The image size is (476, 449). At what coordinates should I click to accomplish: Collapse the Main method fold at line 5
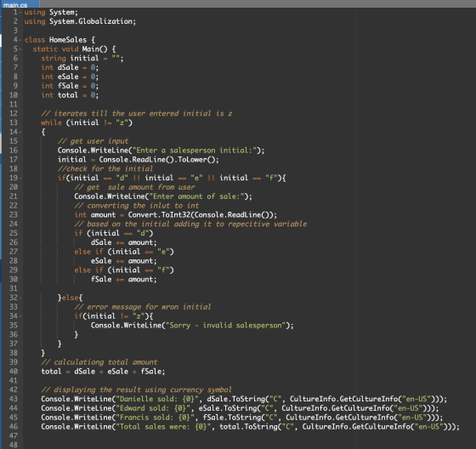[x=20, y=49]
